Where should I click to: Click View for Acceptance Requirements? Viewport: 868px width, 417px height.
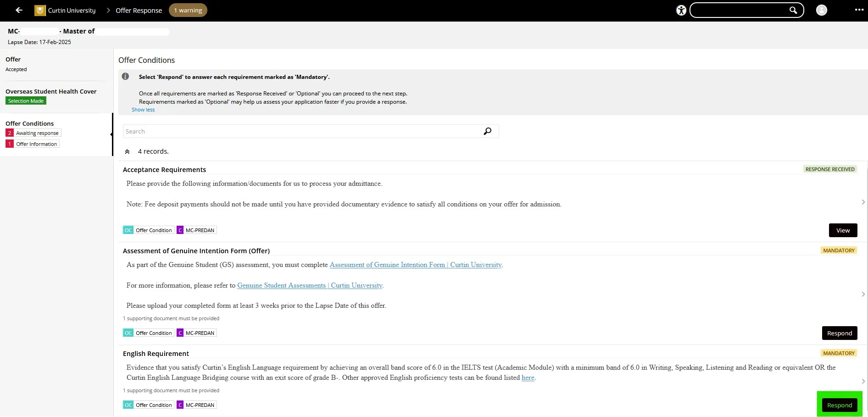click(843, 230)
